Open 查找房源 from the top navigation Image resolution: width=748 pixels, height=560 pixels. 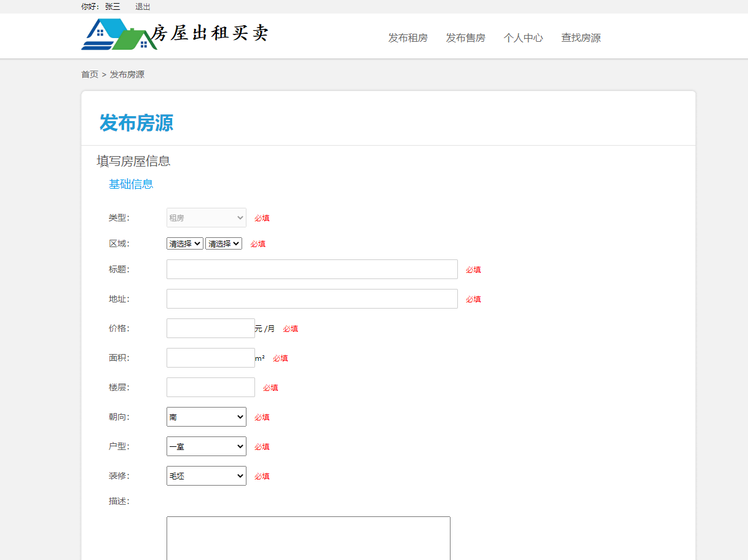coord(580,37)
